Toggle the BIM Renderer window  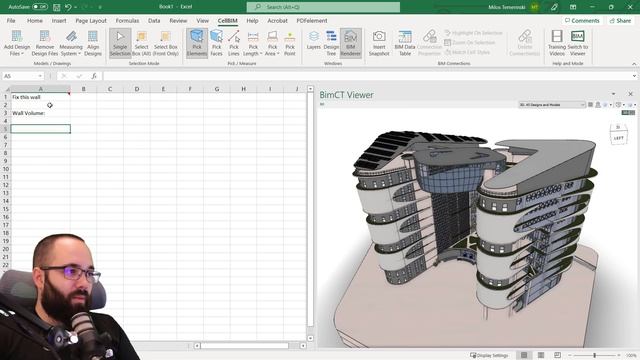tap(351, 43)
